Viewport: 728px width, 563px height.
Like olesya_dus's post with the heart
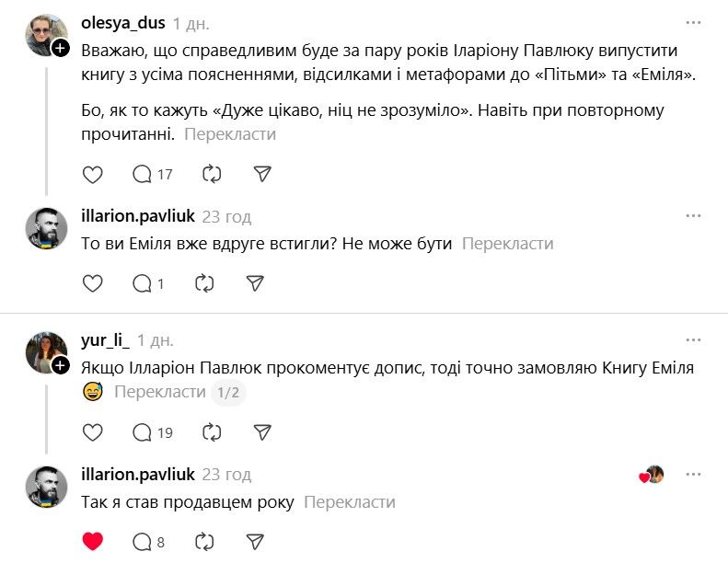pyautogui.click(x=93, y=174)
